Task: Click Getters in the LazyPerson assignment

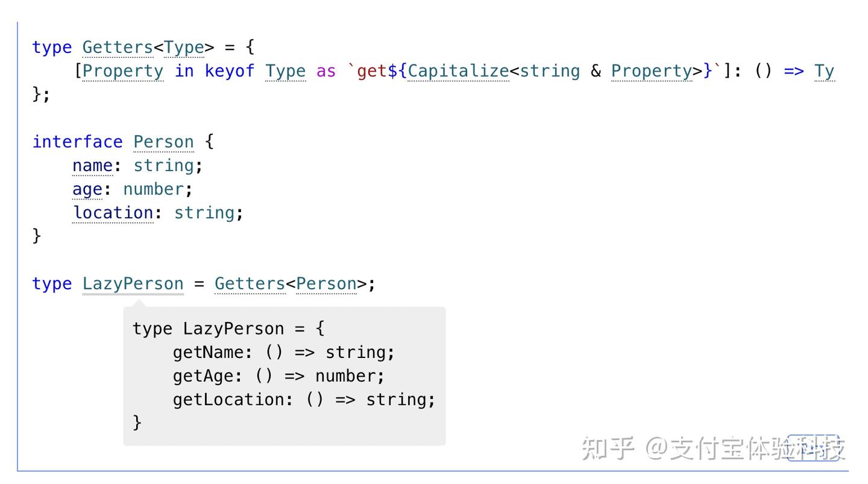Action: tap(250, 284)
